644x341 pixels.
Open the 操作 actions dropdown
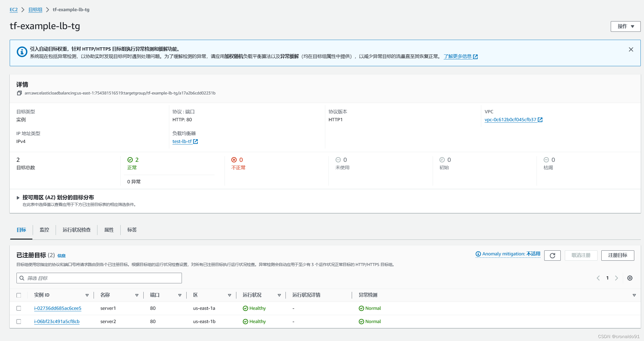coord(625,26)
